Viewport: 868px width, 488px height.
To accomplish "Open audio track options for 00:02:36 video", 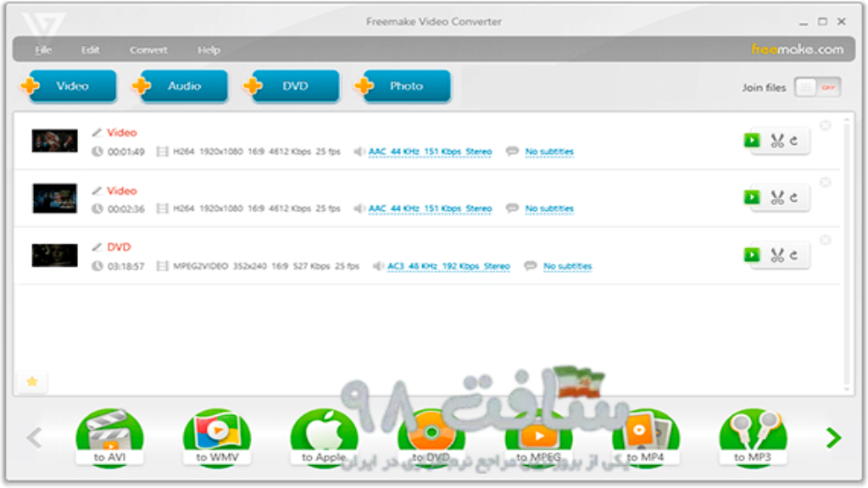I will [x=430, y=208].
